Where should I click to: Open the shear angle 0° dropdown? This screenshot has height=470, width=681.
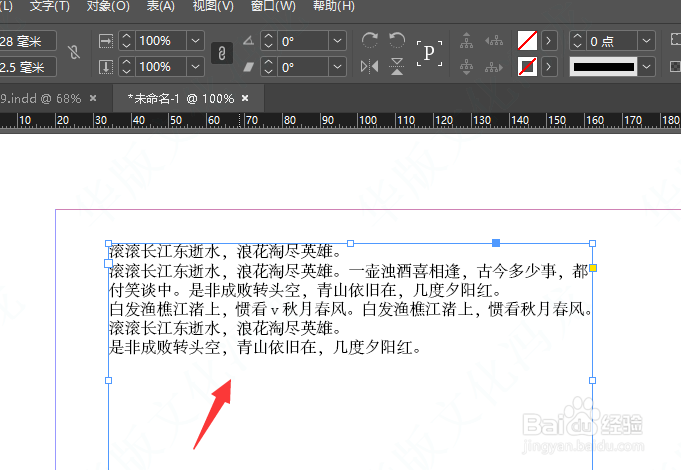pos(337,67)
